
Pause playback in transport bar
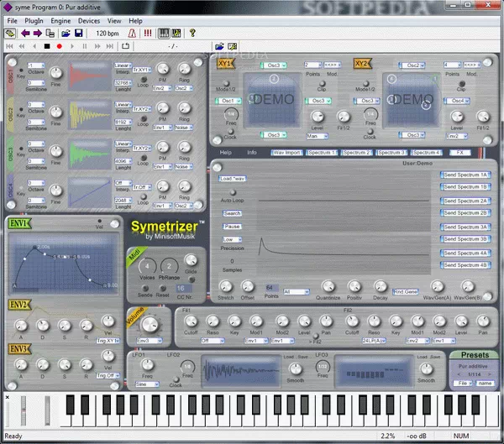pos(85,46)
